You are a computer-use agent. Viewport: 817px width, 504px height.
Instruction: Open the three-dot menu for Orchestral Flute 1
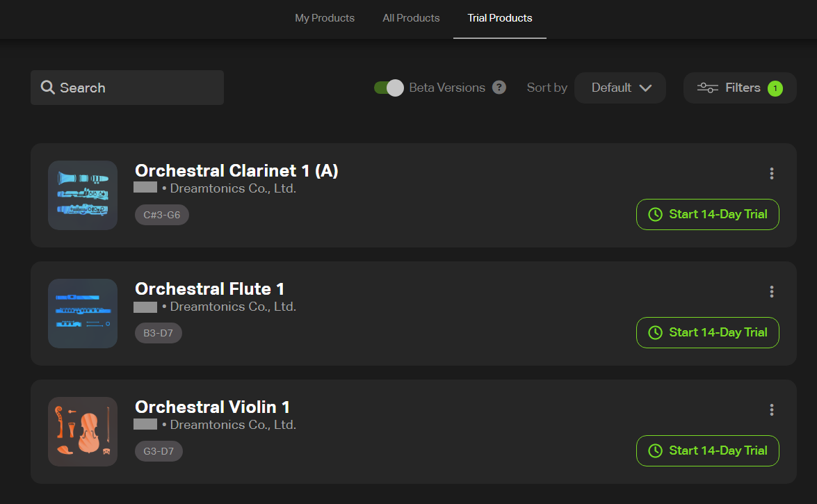point(772,292)
